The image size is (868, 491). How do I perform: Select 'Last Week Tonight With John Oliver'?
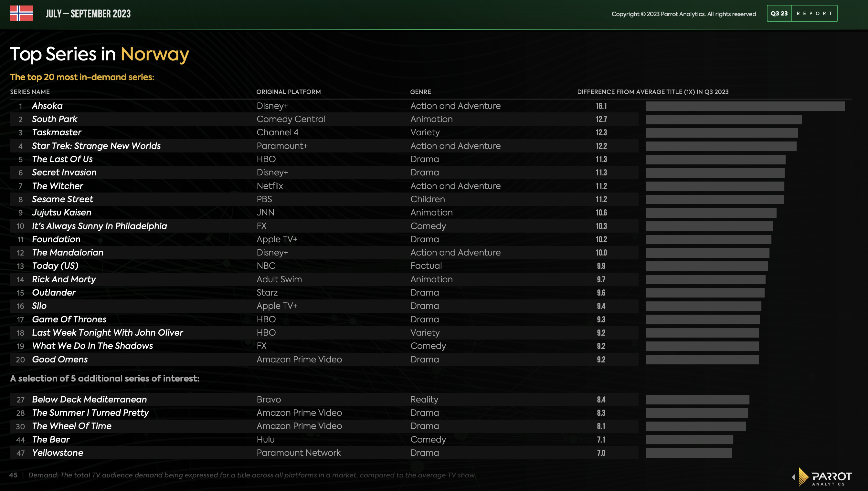(x=107, y=332)
